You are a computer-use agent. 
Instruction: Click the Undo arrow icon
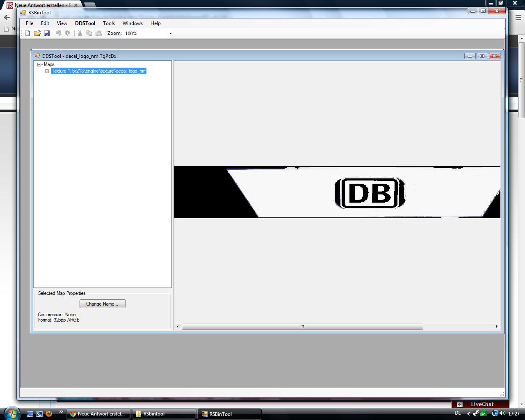(x=58, y=33)
